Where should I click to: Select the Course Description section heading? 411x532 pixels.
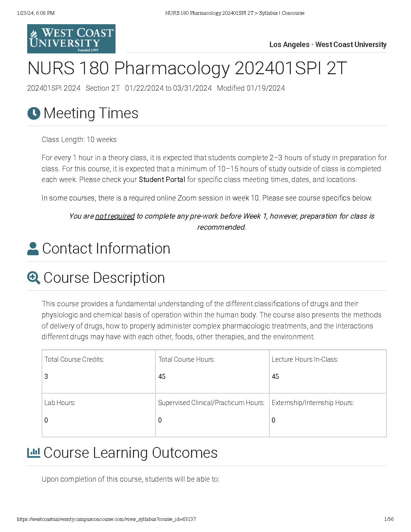point(104,278)
